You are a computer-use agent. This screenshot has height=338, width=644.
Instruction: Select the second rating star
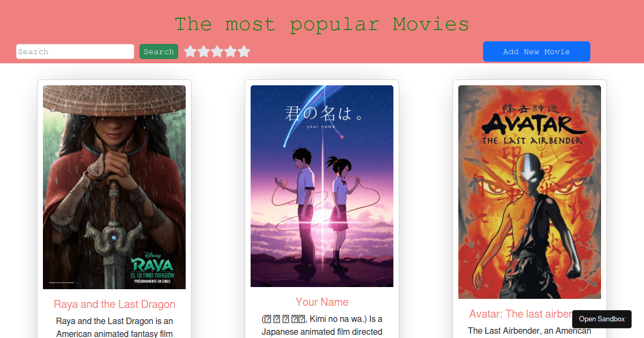[204, 52]
